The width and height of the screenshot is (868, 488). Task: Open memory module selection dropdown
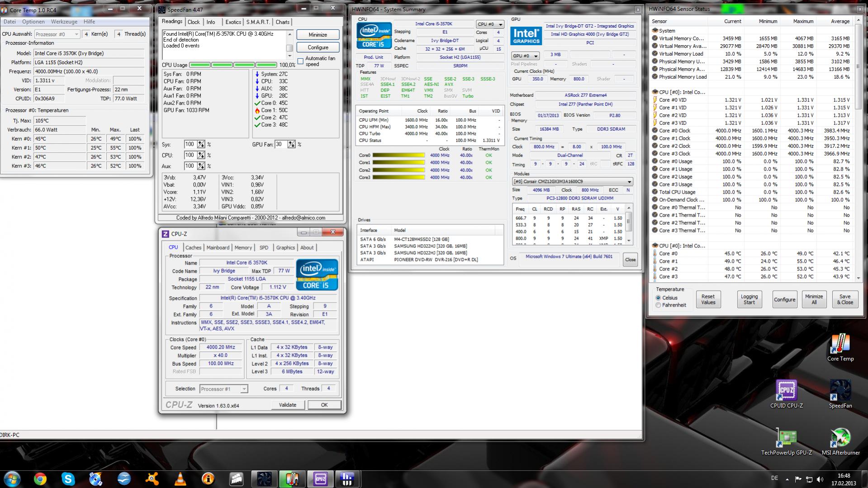573,182
